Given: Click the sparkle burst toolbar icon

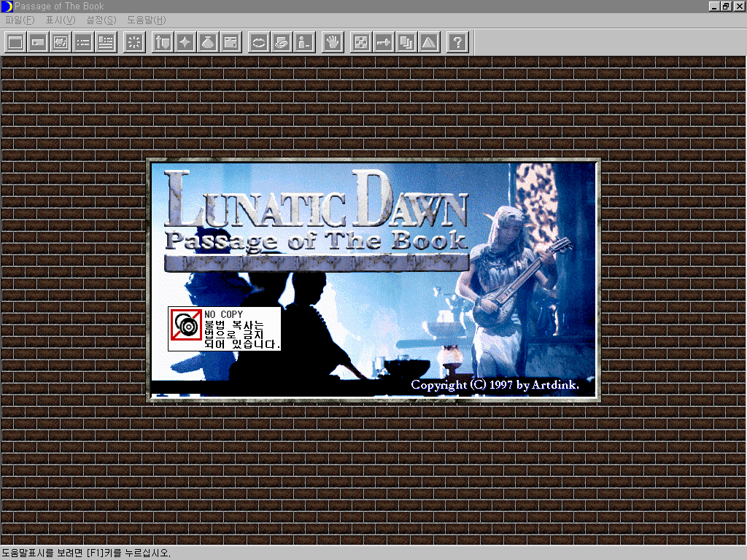Looking at the screenshot, I should (134, 42).
